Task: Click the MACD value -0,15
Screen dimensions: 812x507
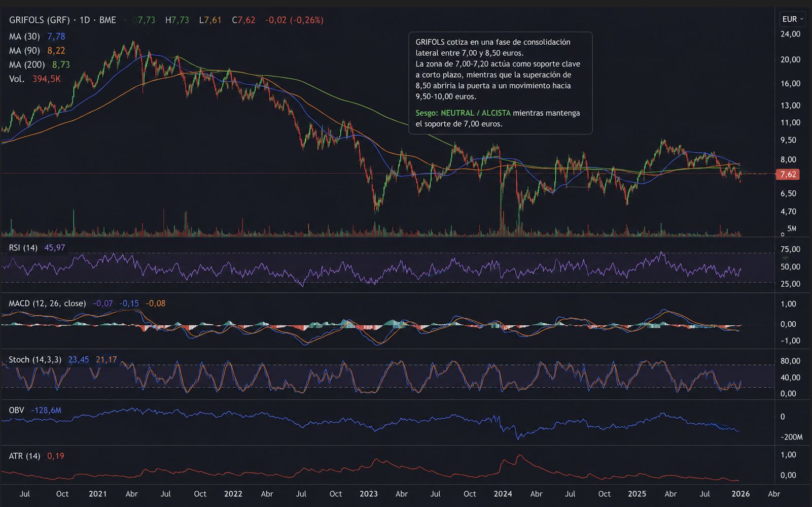Action: pyautogui.click(x=129, y=303)
